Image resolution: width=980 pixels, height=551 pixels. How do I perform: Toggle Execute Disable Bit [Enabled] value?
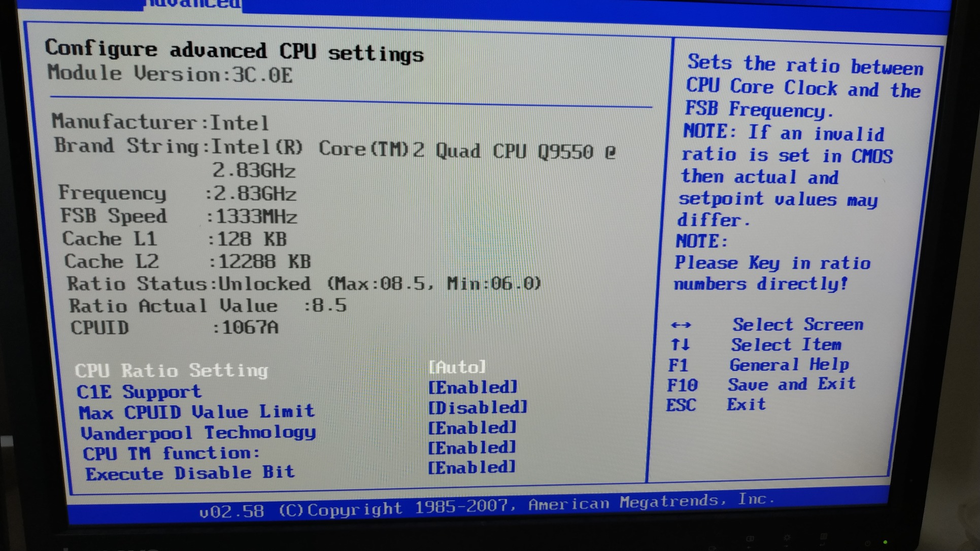pyautogui.click(x=471, y=467)
